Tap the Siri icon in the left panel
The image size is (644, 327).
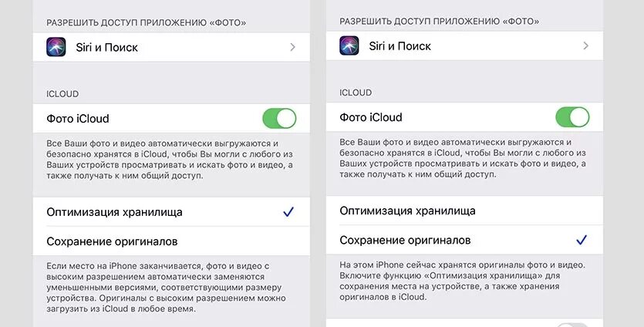pyautogui.click(x=56, y=47)
